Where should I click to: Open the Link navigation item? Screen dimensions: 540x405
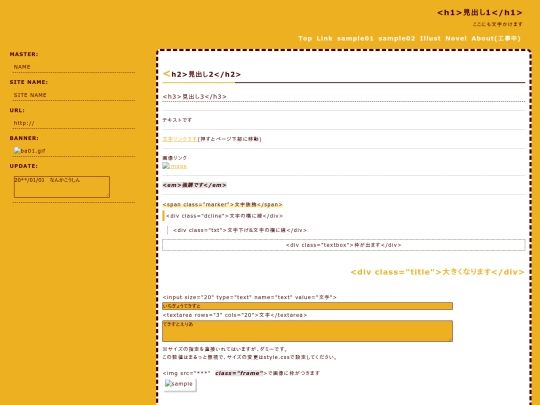click(324, 39)
